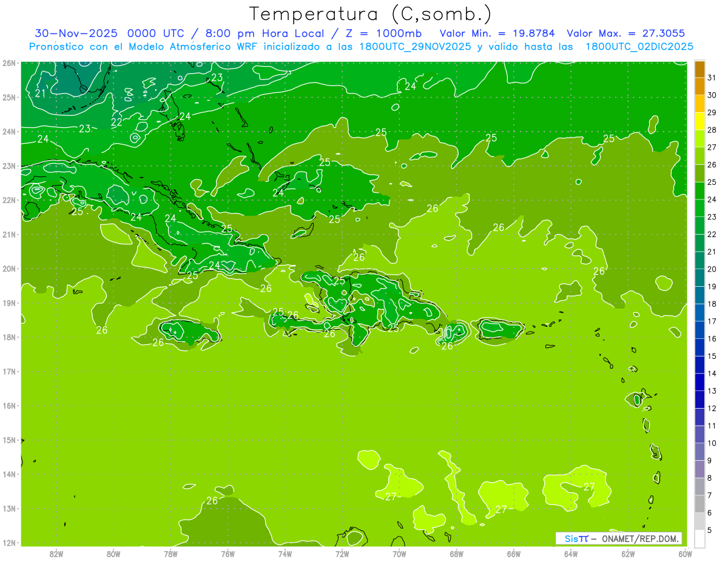
Task: Click the 17N latitude axis label
Action: point(9,371)
